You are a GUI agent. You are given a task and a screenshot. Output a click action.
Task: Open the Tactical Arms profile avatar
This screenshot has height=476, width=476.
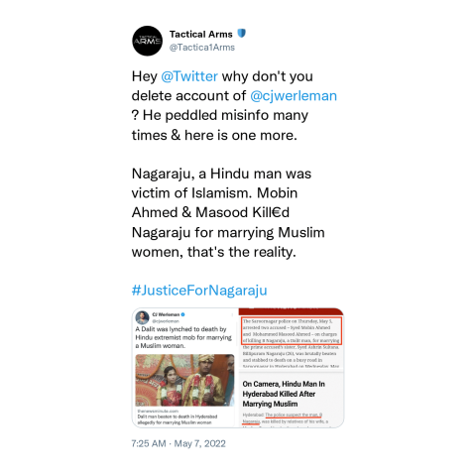[x=147, y=41]
